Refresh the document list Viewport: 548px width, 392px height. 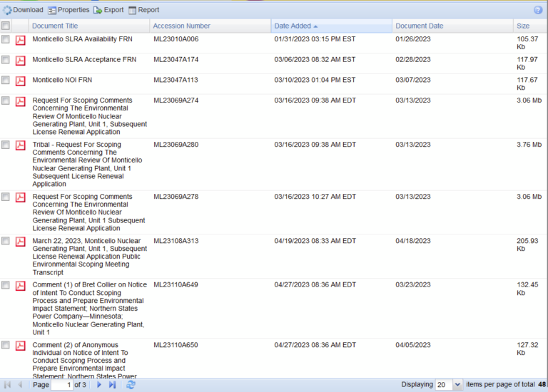click(x=131, y=385)
